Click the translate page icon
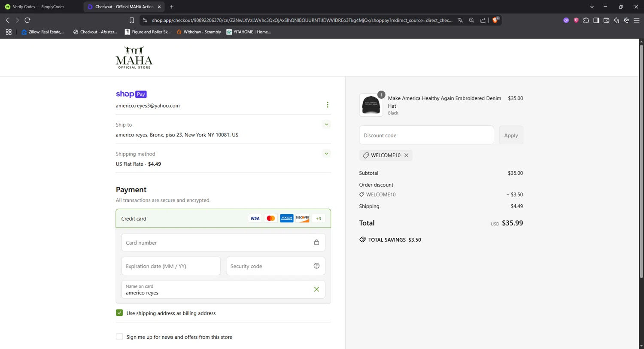Screen dimensions: 644x349 (x=460, y=20)
